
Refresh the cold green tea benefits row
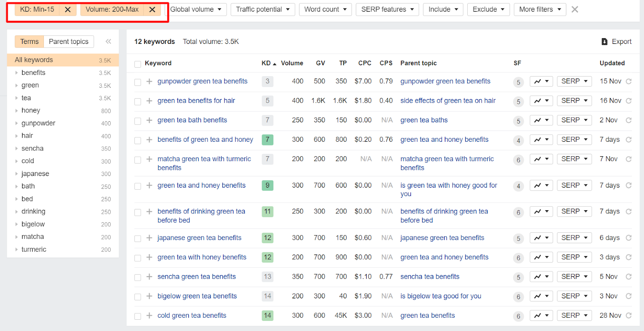coord(629,316)
